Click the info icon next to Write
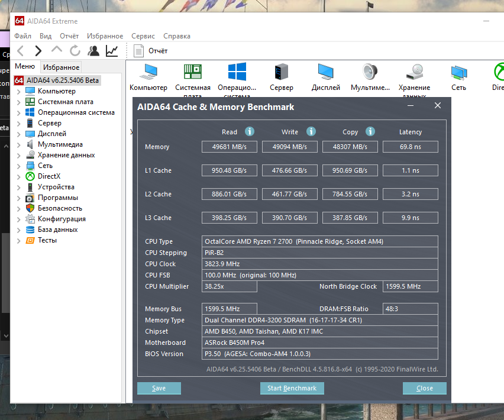The width and height of the screenshot is (504, 420). click(311, 131)
